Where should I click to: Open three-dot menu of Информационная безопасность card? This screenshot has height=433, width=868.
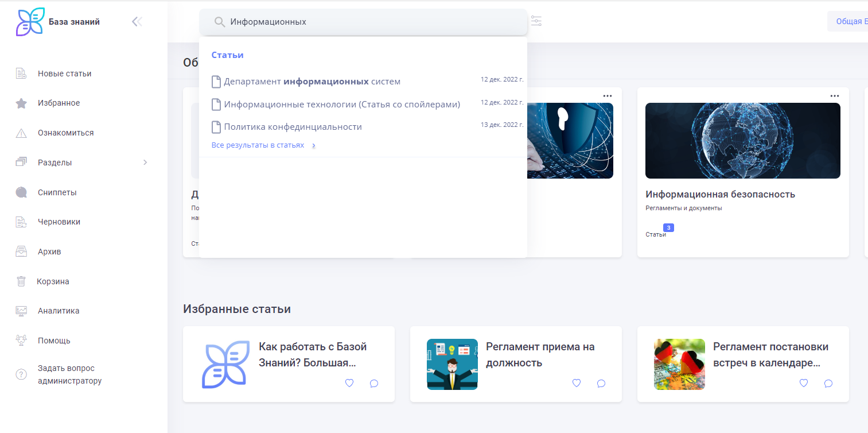tap(835, 95)
